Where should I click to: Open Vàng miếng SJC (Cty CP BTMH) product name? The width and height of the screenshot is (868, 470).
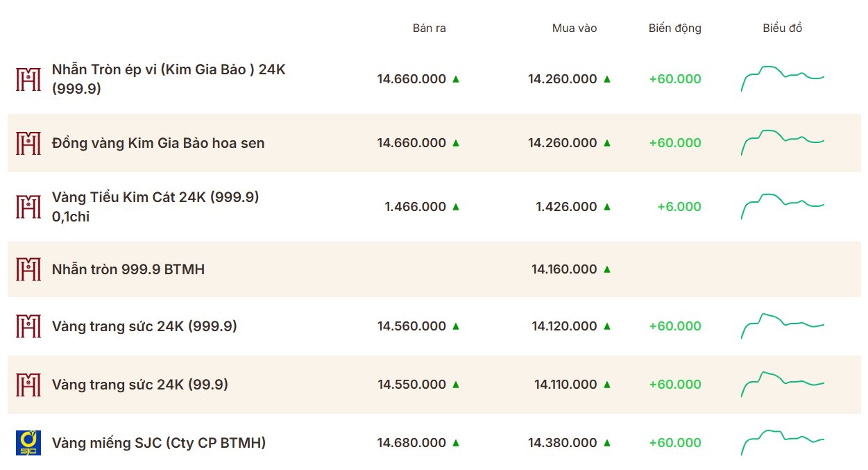click(159, 443)
